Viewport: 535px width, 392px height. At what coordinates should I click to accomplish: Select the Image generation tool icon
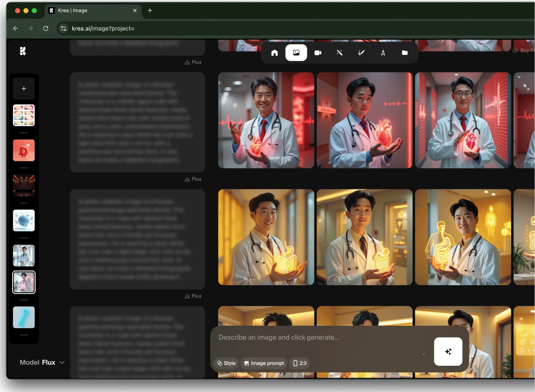click(296, 53)
